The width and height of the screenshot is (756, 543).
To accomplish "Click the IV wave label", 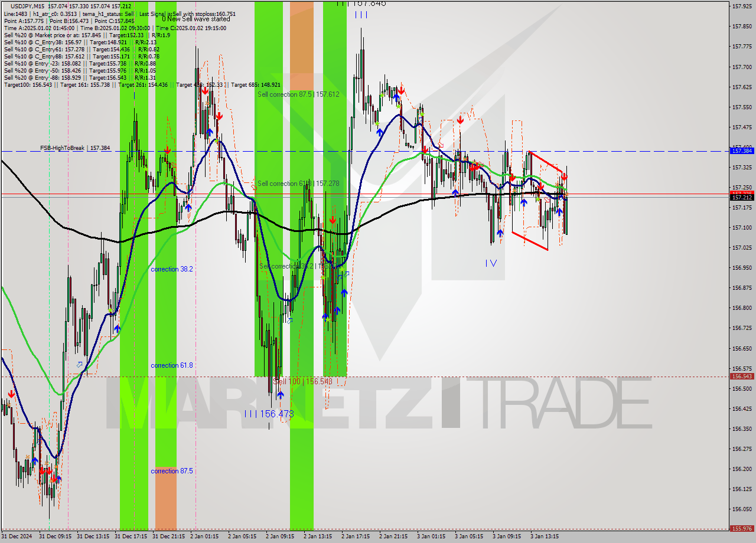I will pos(491,263).
